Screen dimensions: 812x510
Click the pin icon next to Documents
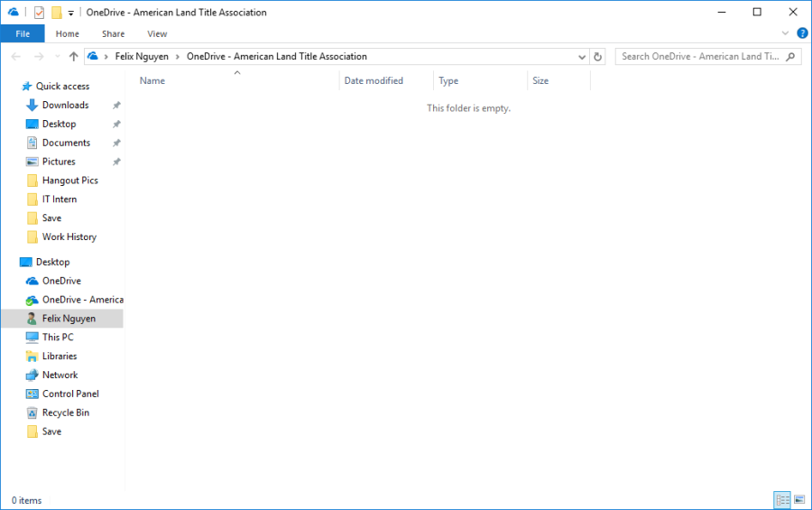pos(116,143)
